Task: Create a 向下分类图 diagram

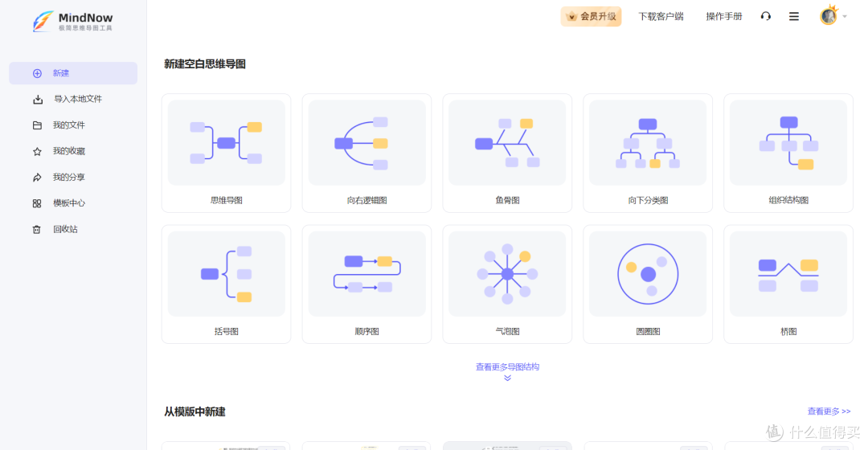Action: click(x=648, y=153)
